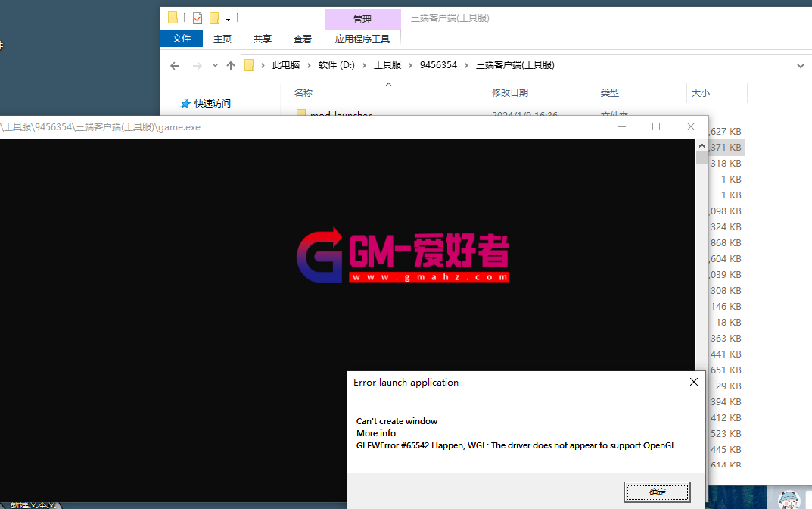Open the customize quick access toolbar dropdown

(228, 18)
